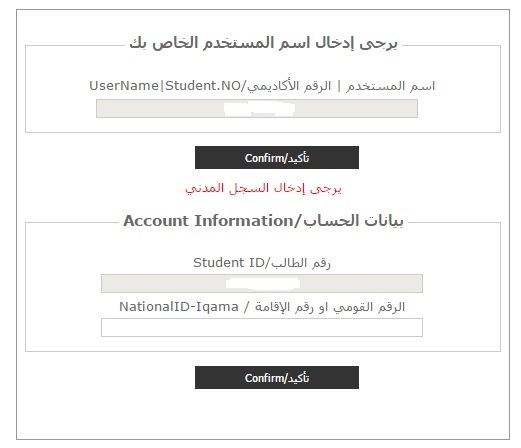Click the Arabic "رقم الطالب" label
Viewport: 521px width, 448px height.
[x=300, y=263]
